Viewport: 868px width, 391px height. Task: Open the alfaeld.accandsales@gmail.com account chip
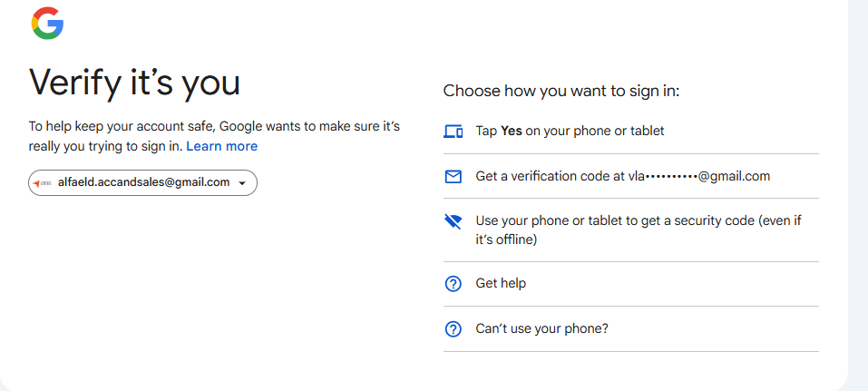(142, 182)
